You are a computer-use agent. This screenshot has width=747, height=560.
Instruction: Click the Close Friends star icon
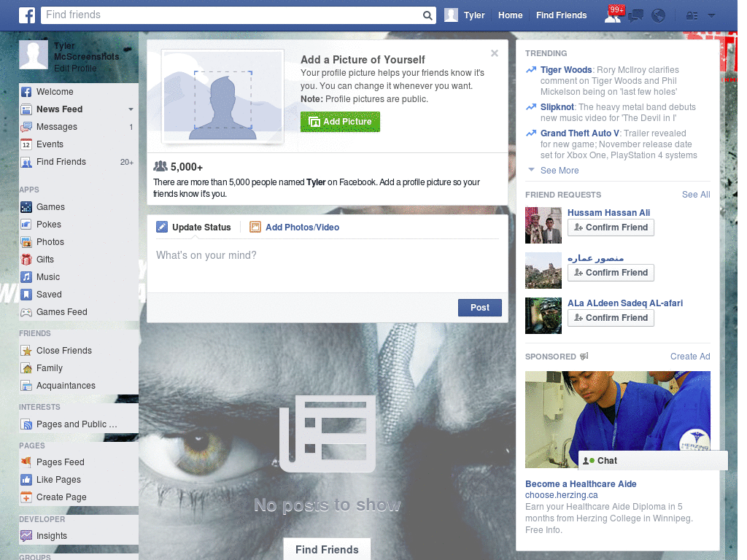point(26,351)
